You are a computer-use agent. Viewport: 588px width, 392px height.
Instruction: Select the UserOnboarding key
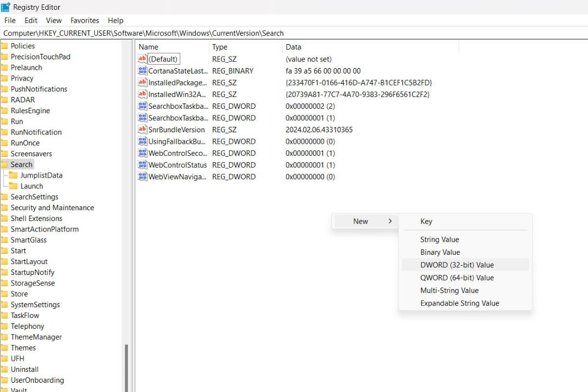point(38,380)
